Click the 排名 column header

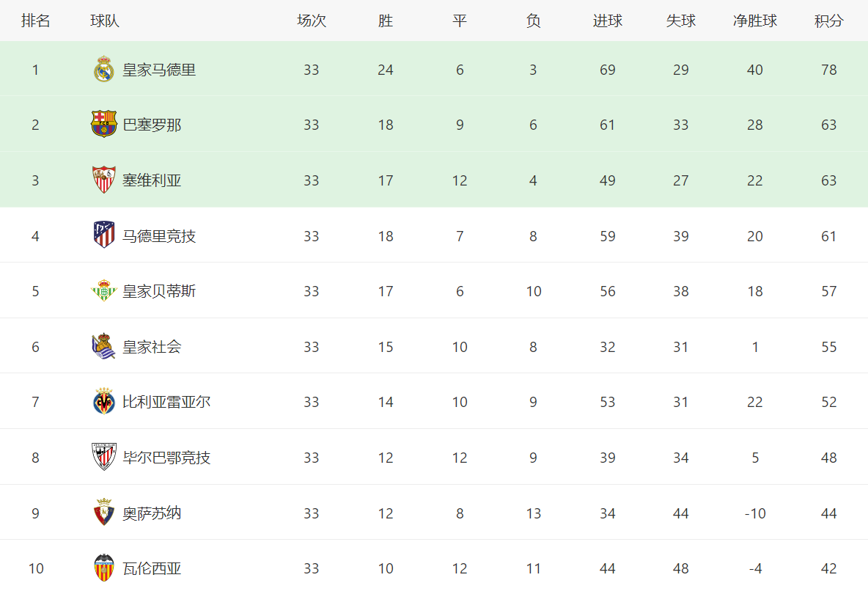click(x=35, y=21)
